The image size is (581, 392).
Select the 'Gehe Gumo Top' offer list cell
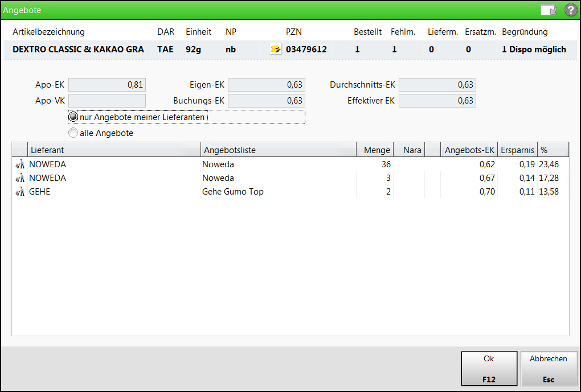tap(233, 191)
